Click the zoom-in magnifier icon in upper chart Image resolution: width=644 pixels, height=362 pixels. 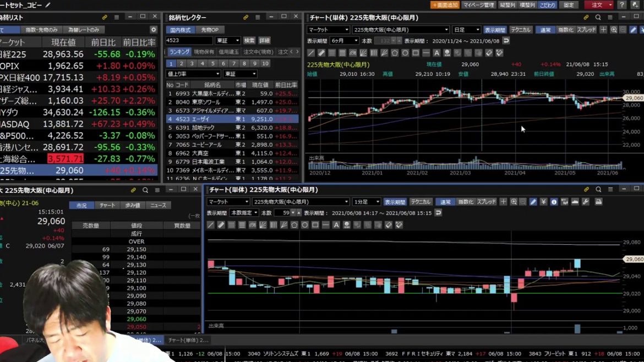click(614, 30)
